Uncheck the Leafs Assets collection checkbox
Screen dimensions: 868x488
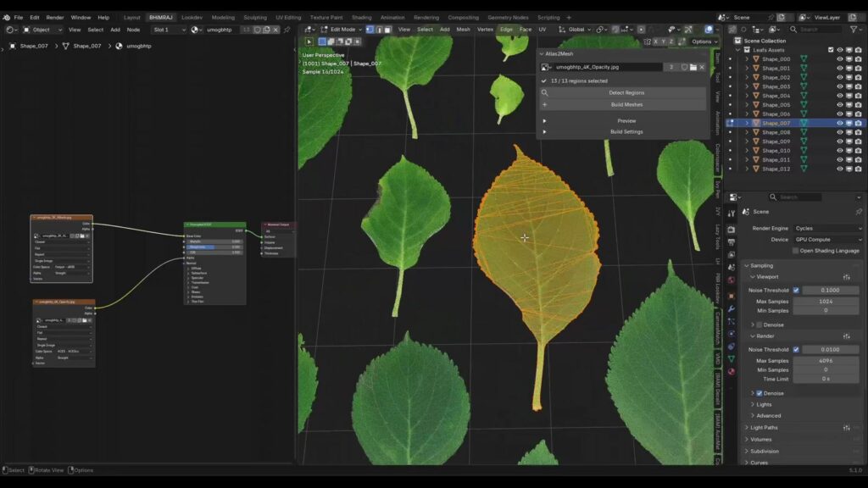(x=831, y=50)
